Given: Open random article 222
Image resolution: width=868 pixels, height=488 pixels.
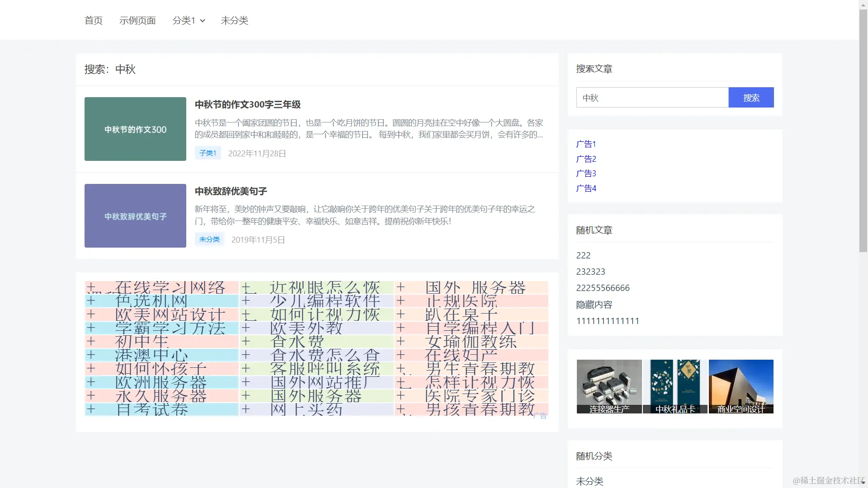Looking at the screenshot, I should pos(583,255).
